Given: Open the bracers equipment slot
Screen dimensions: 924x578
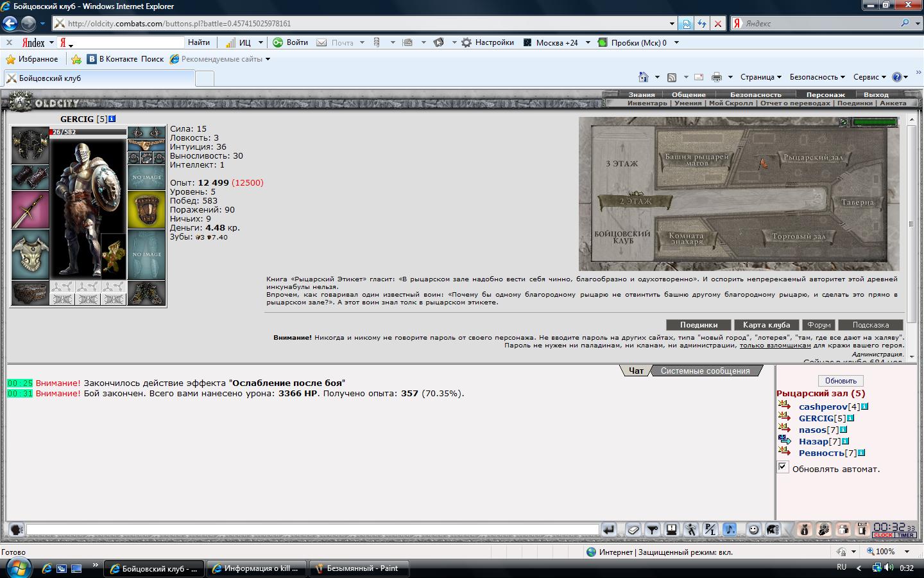Looking at the screenshot, I should coord(30,177).
